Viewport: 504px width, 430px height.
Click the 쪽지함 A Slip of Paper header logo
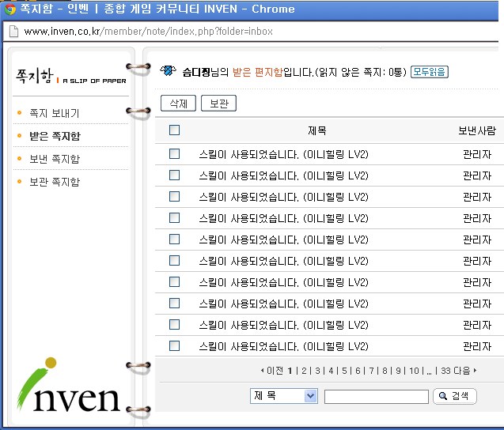pyautogui.click(x=71, y=77)
